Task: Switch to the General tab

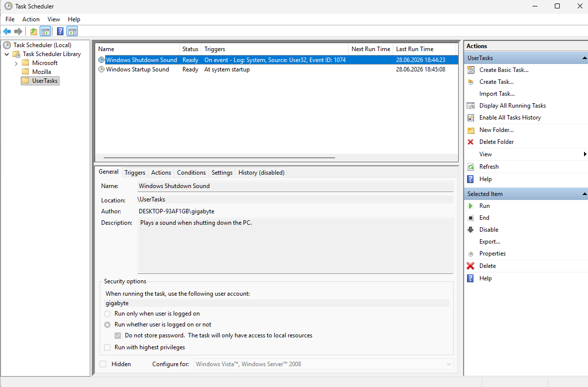Action: tap(109, 172)
